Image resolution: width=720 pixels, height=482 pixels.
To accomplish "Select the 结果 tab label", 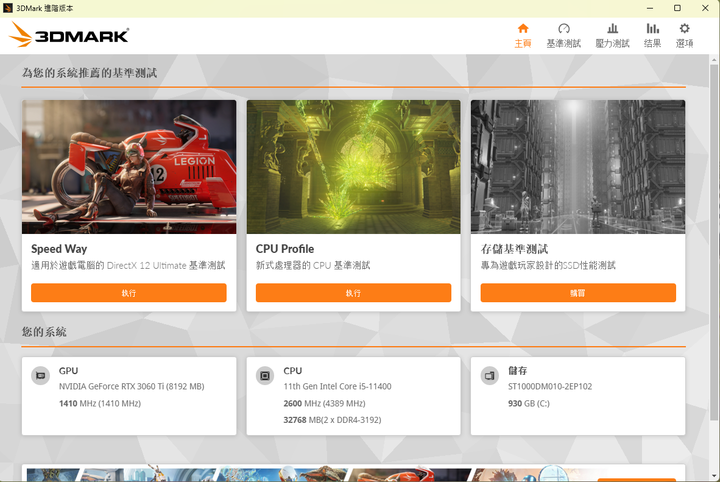I will (652, 44).
